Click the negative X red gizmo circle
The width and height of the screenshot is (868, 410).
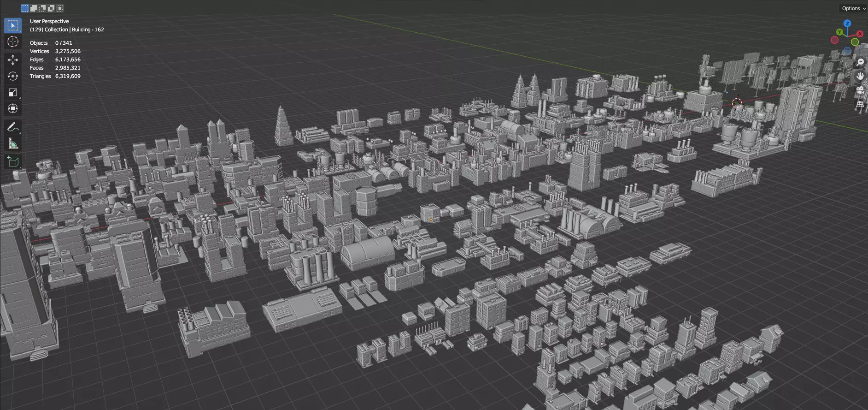point(834,40)
